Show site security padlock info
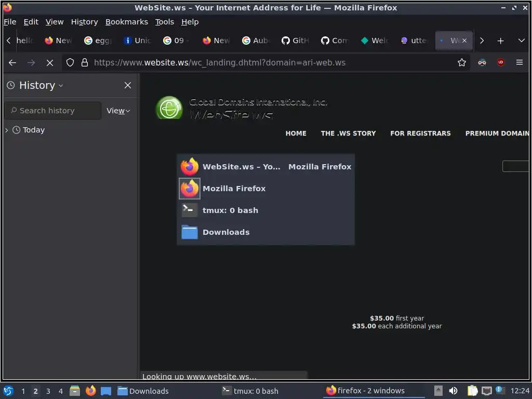Image resolution: width=532 pixels, height=399 pixels. pyautogui.click(x=85, y=62)
